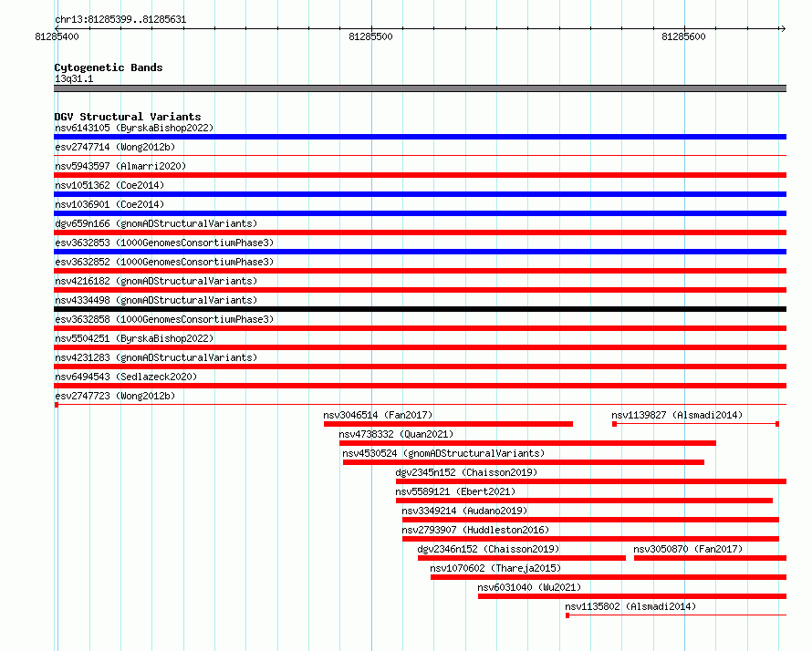Click the blue bar of nsv1051362 (Coe2014)

tap(420, 194)
